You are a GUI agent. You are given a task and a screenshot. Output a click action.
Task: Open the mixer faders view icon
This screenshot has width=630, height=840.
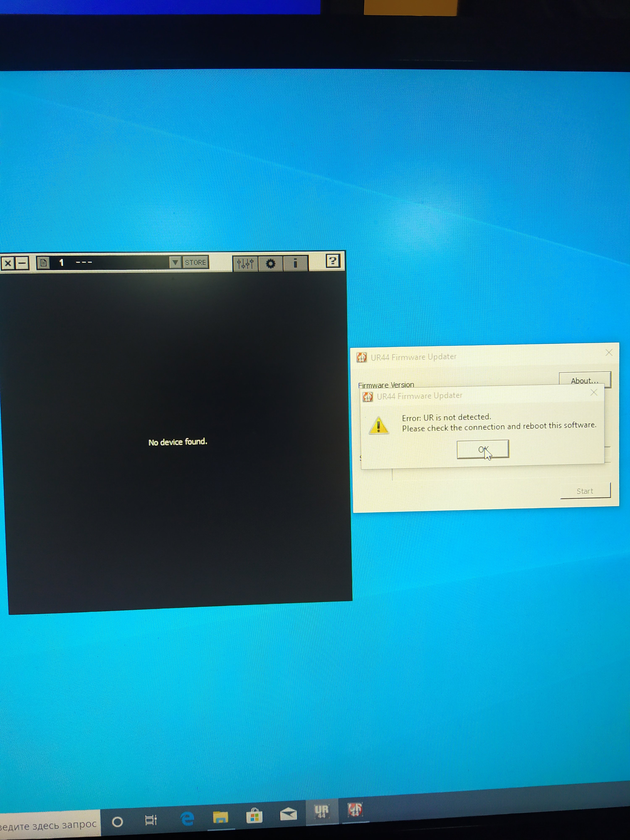tap(245, 263)
